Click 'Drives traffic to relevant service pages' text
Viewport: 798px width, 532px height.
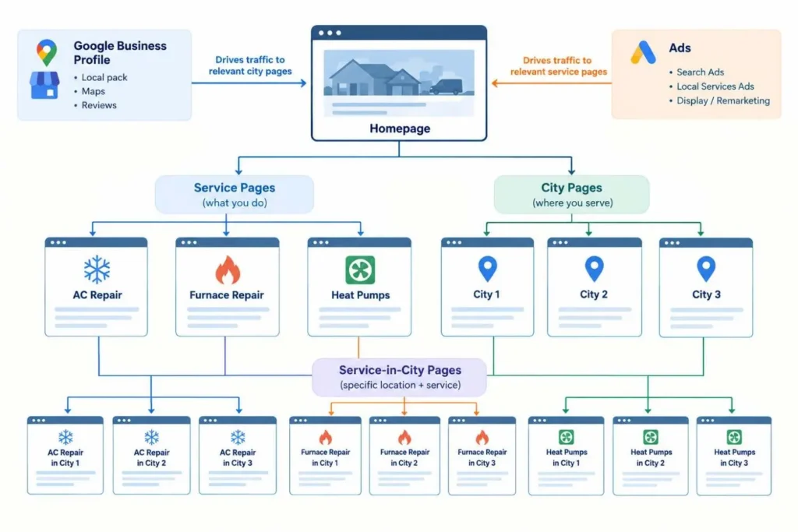click(x=558, y=66)
